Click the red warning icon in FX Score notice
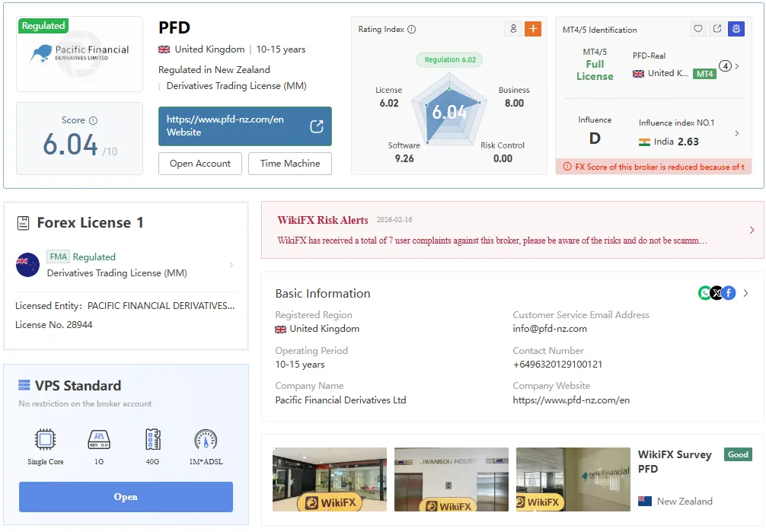Image resolution: width=766 pixels, height=532 pixels. coord(567,167)
